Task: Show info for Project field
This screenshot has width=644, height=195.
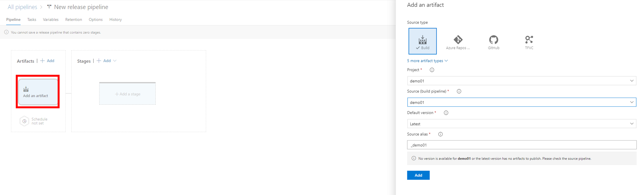Action: [x=432, y=70]
